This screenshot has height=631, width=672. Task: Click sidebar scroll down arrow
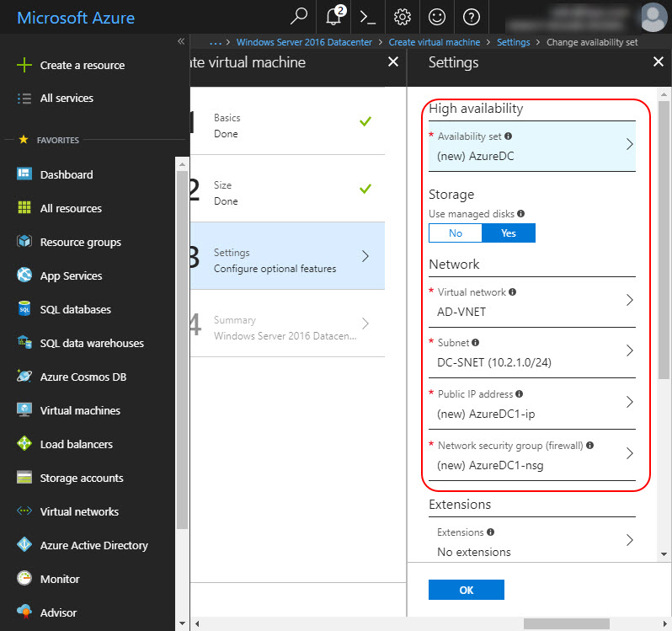point(182,623)
